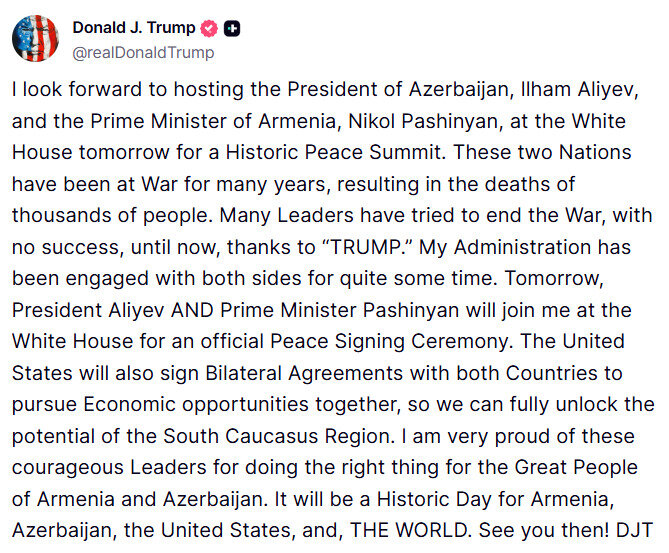Screen dimensions: 669x553
Task: Click the phrase "Historic Day"
Action: 434,499
